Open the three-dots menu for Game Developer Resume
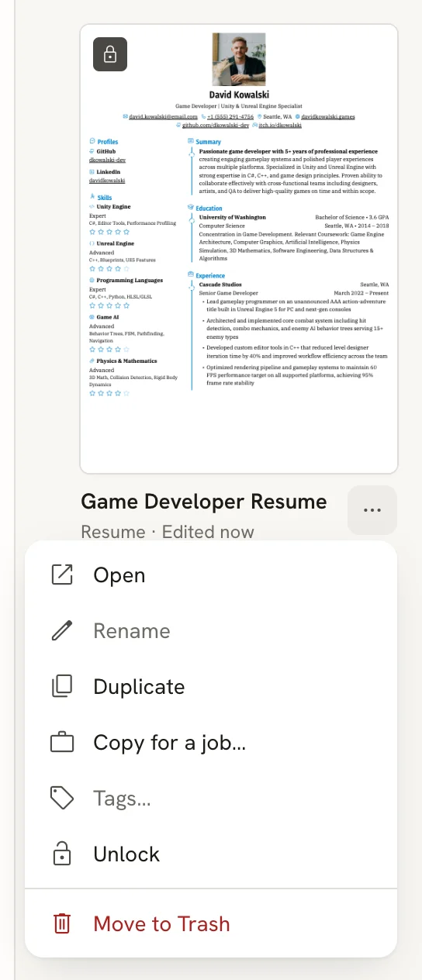This screenshot has height=980, width=422. (372, 510)
